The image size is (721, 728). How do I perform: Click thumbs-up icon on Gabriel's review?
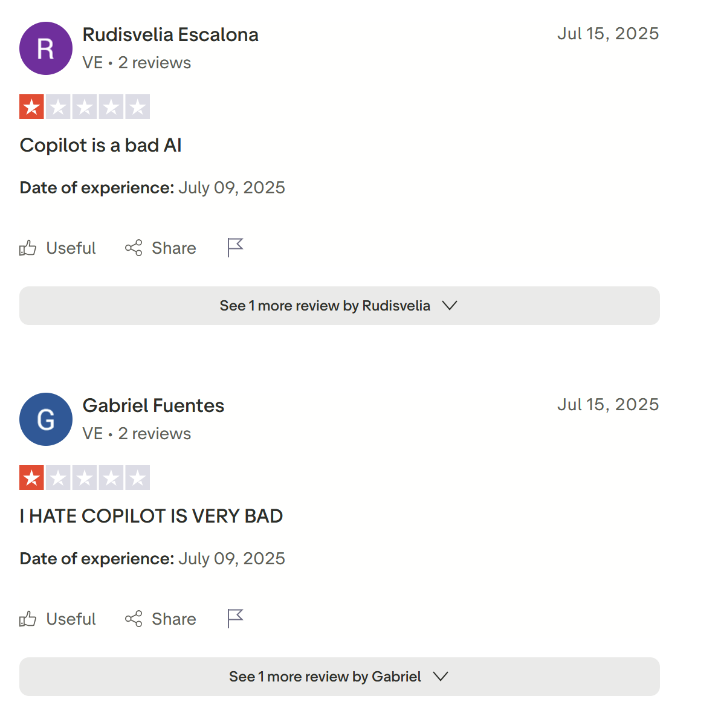(x=28, y=619)
